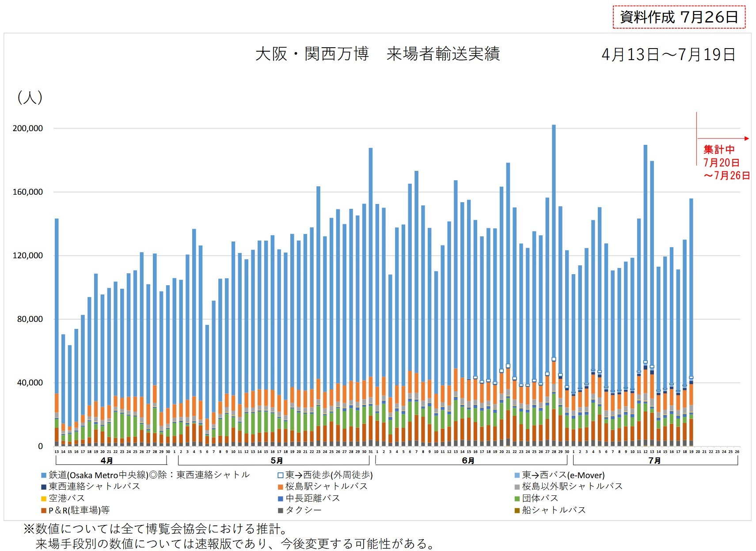Select the 船シャトルバス legend label
Image resolution: width=756 pixels, height=551 pixels.
click(x=554, y=510)
